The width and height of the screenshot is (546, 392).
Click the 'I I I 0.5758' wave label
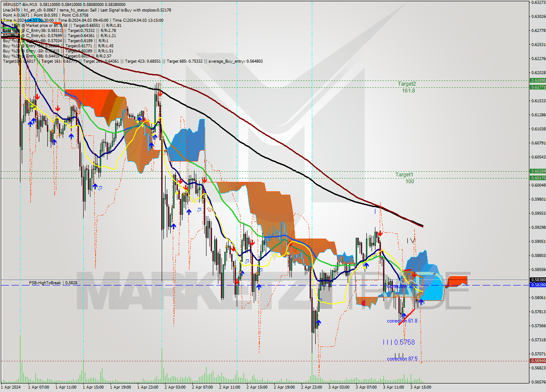[399, 342]
